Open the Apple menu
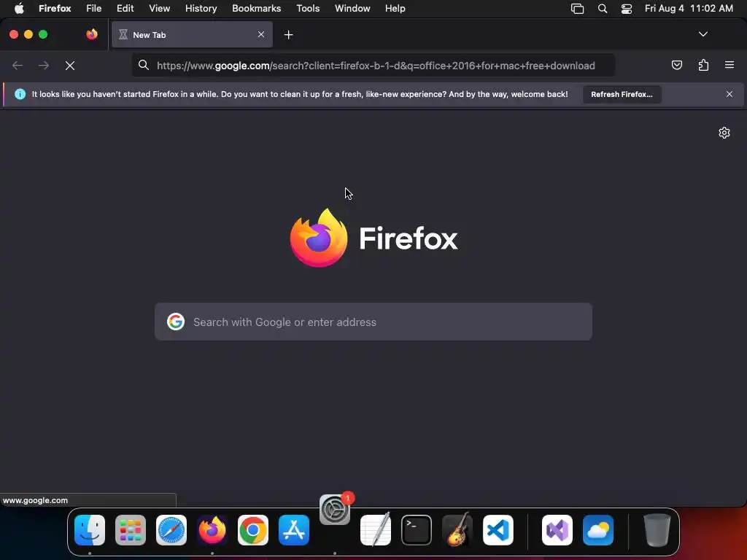747x560 pixels. coord(19,9)
